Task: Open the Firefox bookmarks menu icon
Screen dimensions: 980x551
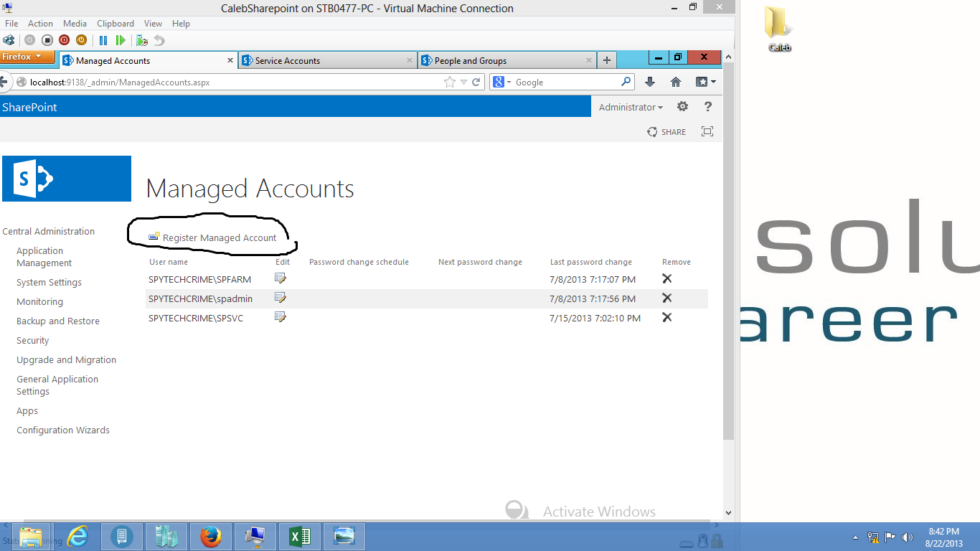Action: point(705,82)
